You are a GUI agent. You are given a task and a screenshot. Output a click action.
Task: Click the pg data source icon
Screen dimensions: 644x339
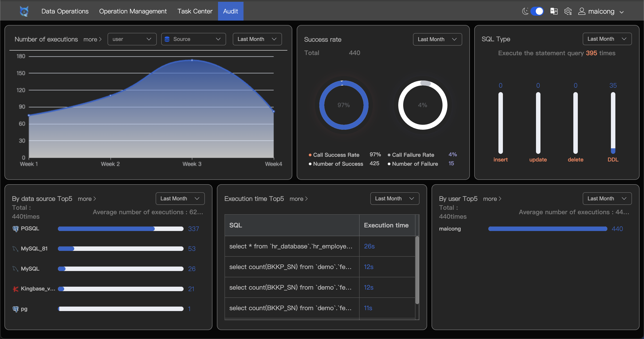click(15, 309)
